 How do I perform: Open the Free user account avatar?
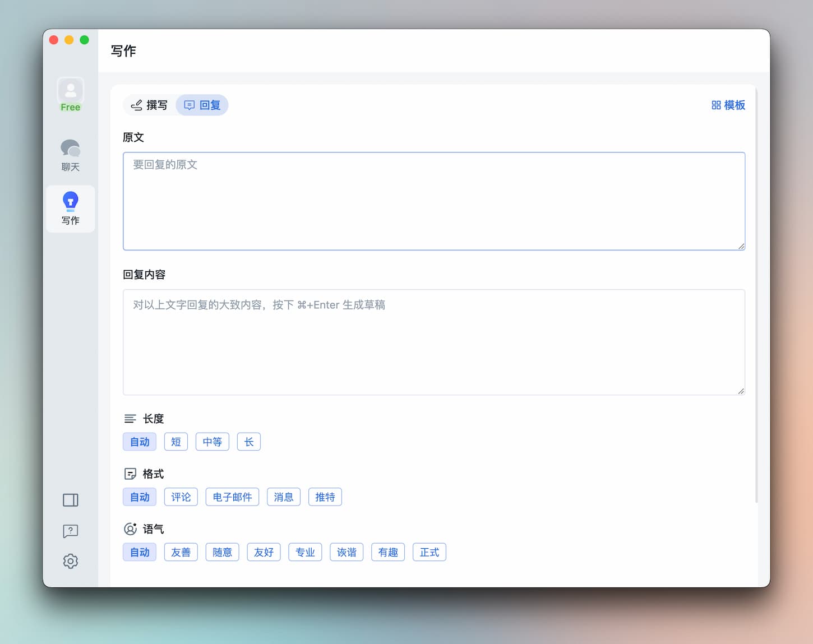click(71, 94)
